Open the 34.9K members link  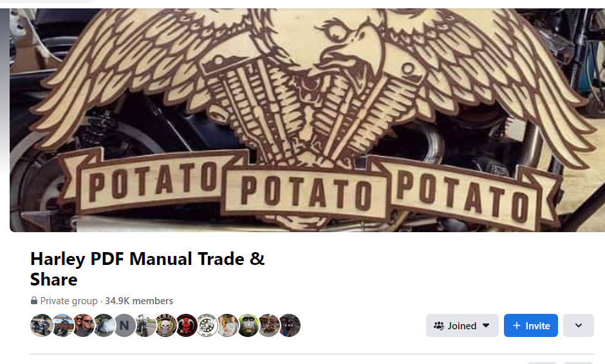coord(139,301)
